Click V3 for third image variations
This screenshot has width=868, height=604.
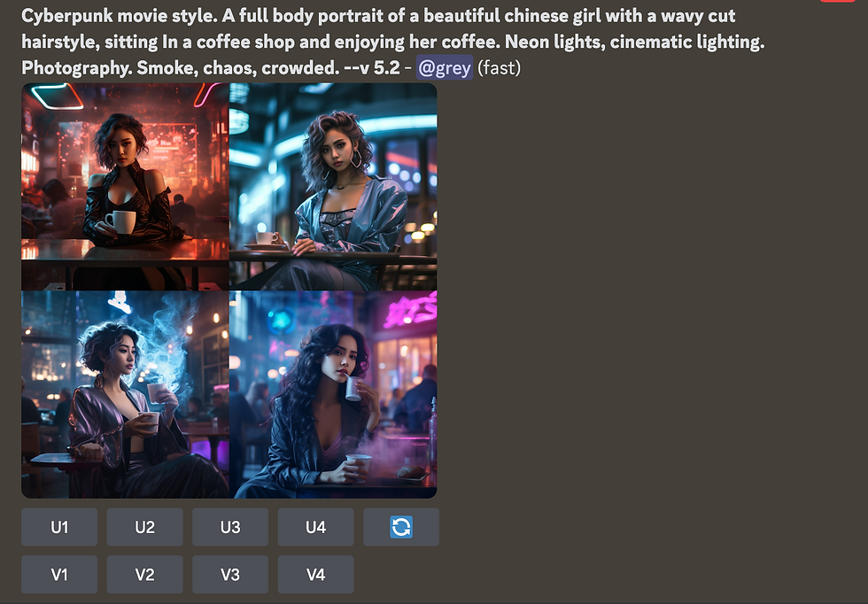(230, 575)
